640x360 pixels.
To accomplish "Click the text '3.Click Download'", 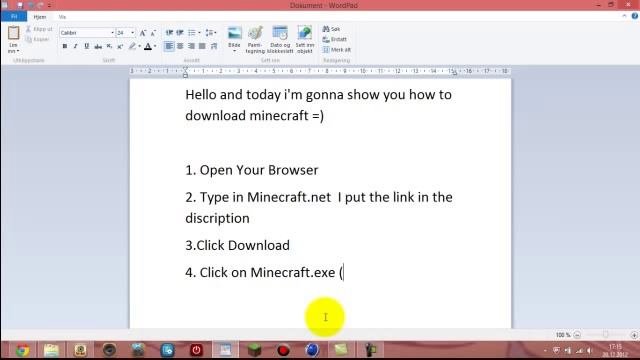I will (238, 245).
